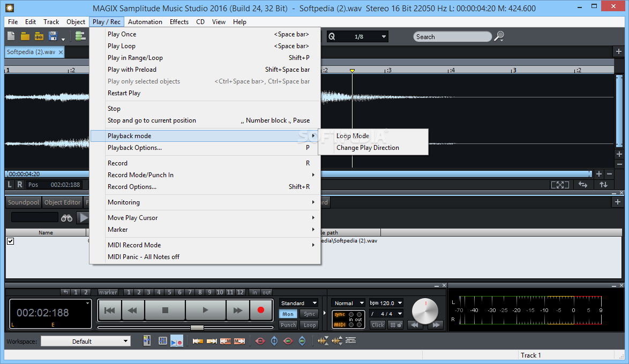This screenshot has width=629, height=364.
Task: Click the first red oval range icon
Action: [x=260, y=341]
